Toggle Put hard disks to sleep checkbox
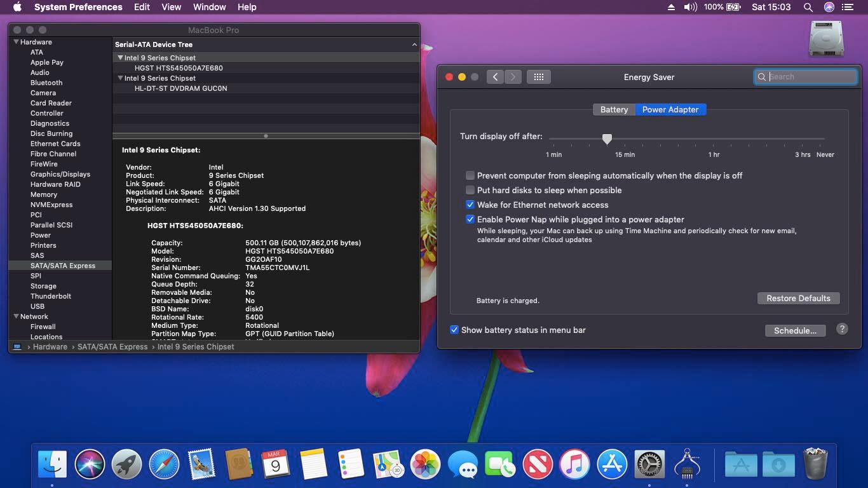The height and width of the screenshot is (488, 868). (x=470, y=190)
